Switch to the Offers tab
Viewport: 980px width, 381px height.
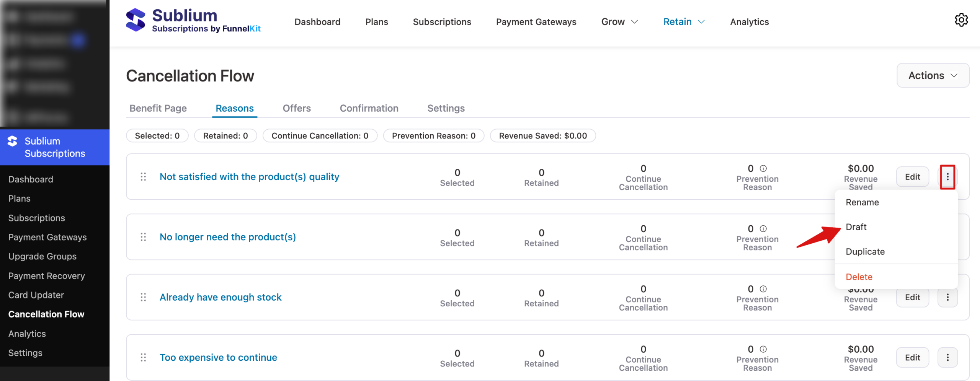tap(296, 108)
